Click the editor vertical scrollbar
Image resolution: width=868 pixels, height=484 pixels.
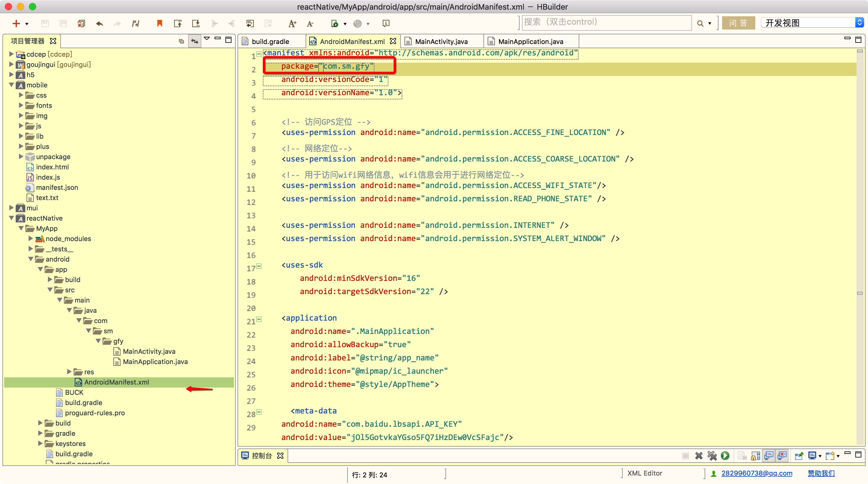pyautogui.click(x=860, y=247)
